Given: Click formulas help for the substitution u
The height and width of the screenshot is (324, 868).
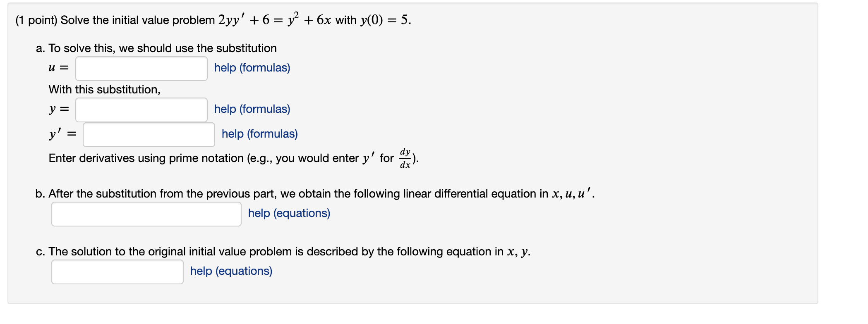Looking at the screenshot, I should point(251,68).
